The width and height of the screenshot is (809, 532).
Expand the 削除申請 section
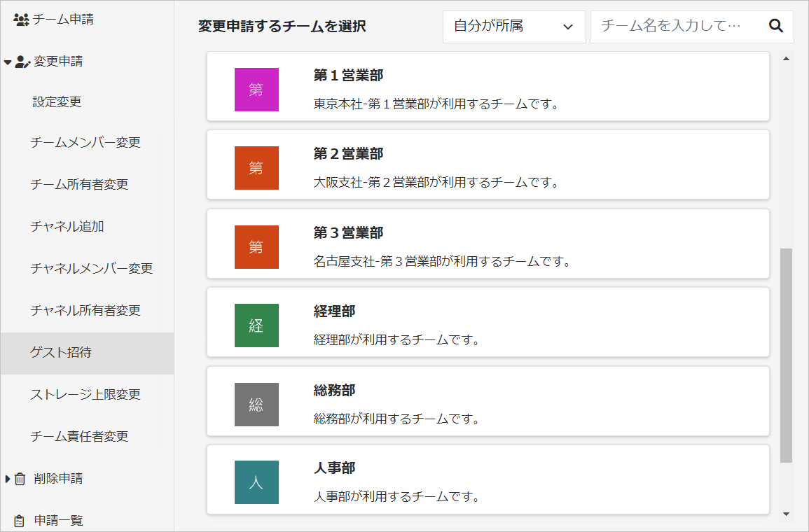(x=8, y=478)
